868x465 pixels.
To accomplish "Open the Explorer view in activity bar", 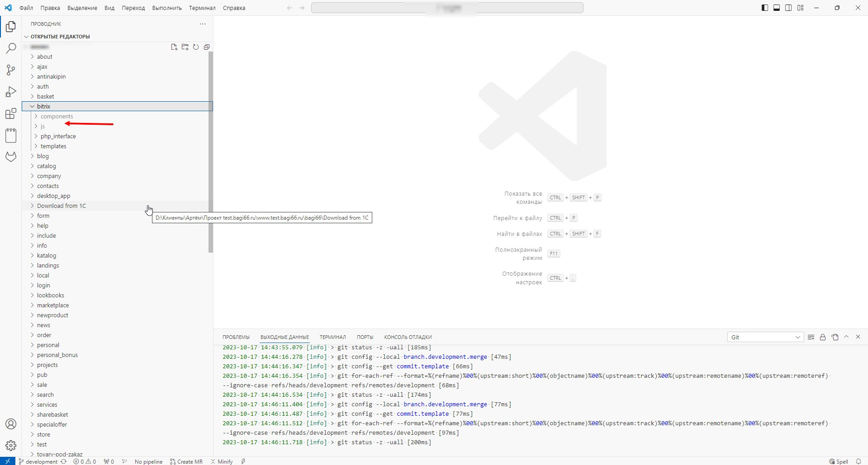I will (x=11, y=27).
